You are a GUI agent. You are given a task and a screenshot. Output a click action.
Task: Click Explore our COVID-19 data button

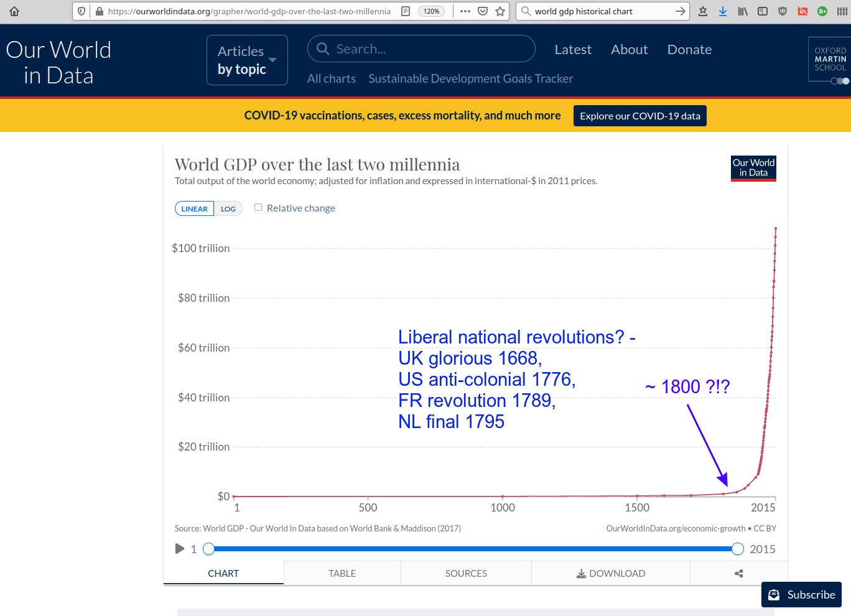pyautogui.click(x=639, y=116)
